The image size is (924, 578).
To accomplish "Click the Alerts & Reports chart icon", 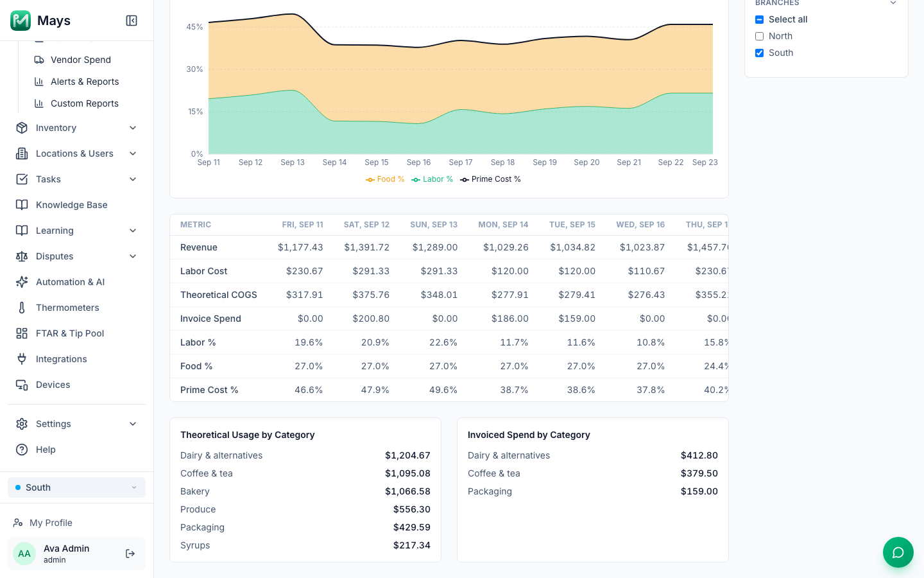I will tap(39, 82).
